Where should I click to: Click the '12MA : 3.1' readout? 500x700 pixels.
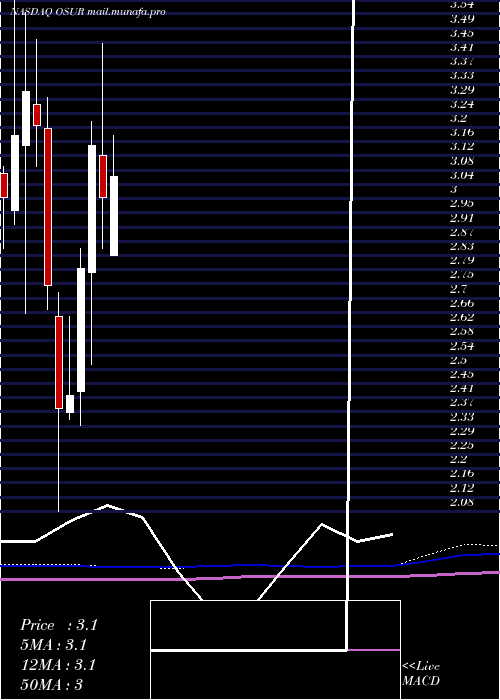(58, 665)
